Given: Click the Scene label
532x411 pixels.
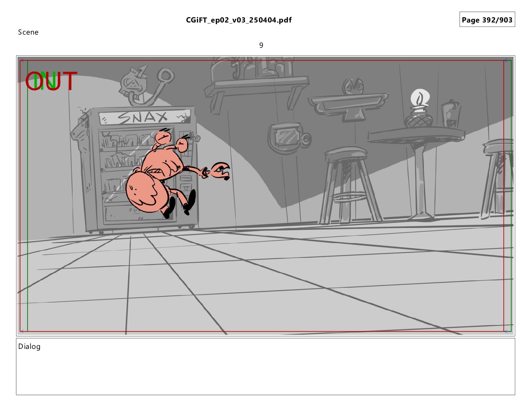Looking at the screenshot, I should [28, 32].
